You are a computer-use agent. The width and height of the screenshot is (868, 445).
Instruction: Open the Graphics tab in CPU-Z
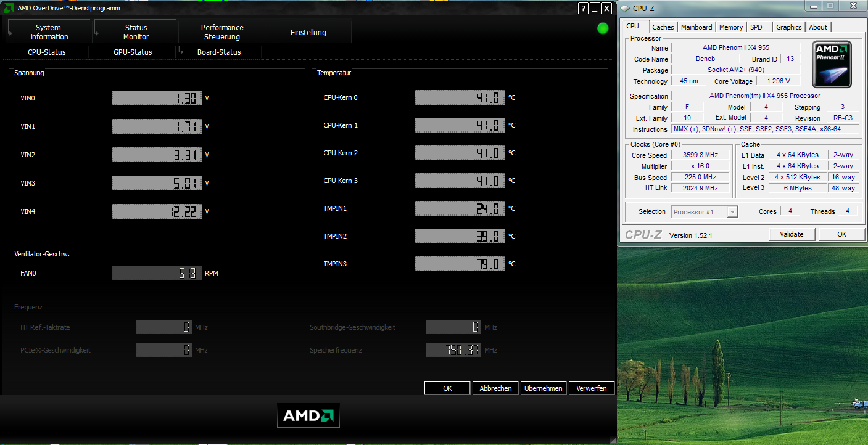(789, 27)
